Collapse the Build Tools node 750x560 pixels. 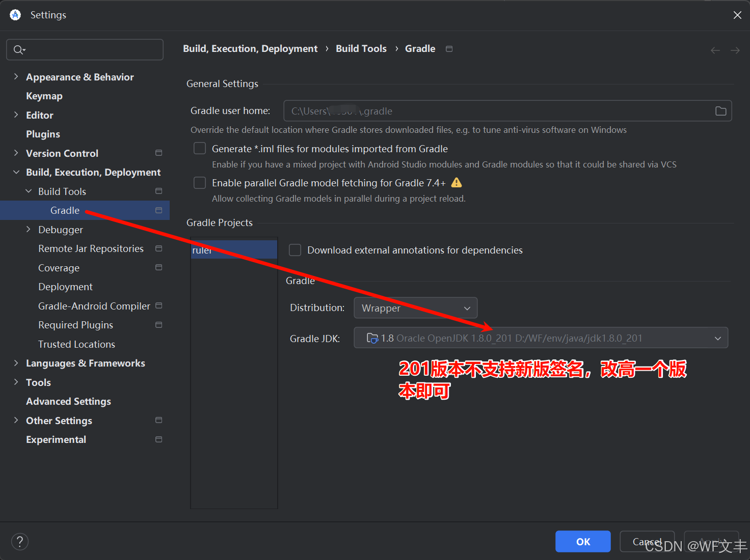coord(29,191)
